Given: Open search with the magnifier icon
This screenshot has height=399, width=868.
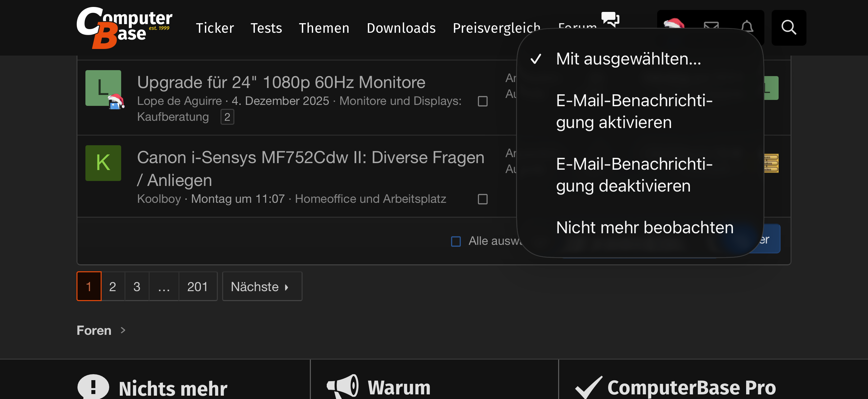Looking at the screenshot, I should pos(789,27).
